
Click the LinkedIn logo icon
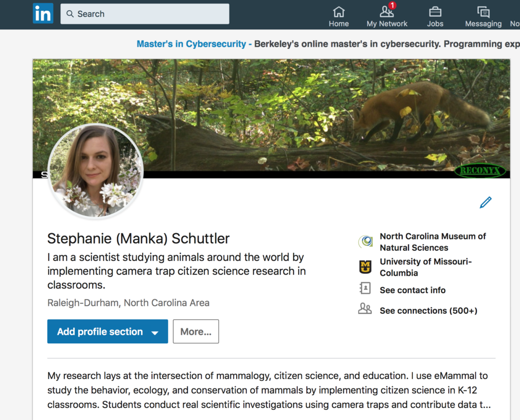(x=43, y=13)
